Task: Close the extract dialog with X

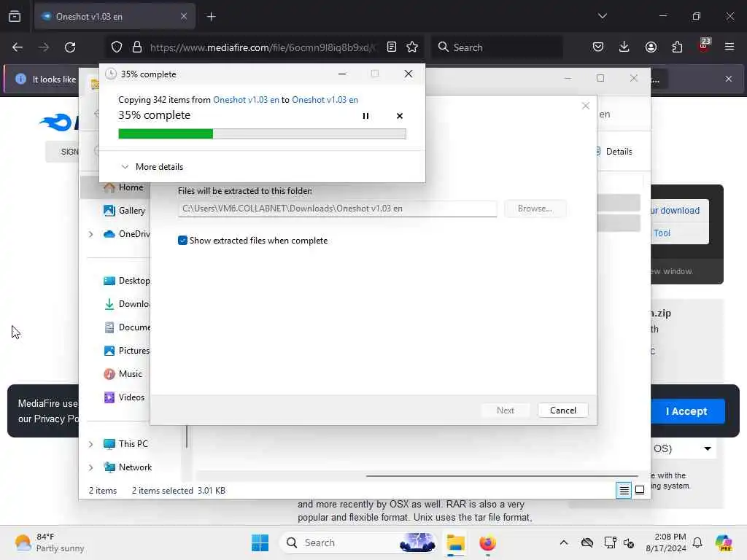Action: (586, 106)
